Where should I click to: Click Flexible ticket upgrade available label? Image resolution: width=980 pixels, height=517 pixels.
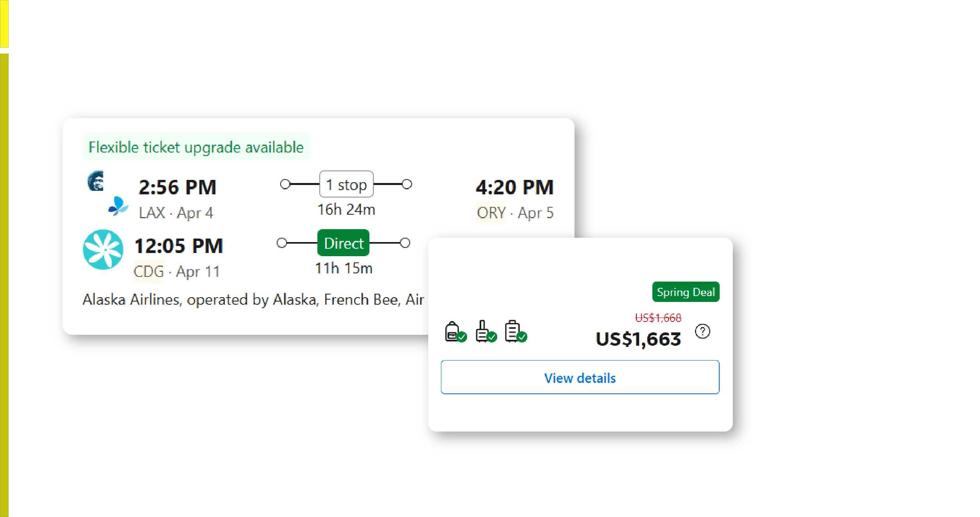pyautogui.click(x=196, y=147)
